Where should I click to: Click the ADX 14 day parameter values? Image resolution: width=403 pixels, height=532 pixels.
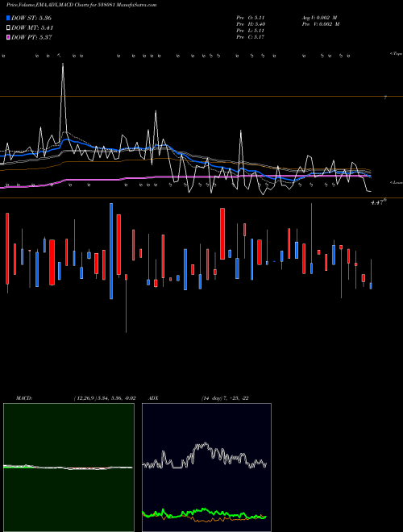click(225, 398)
